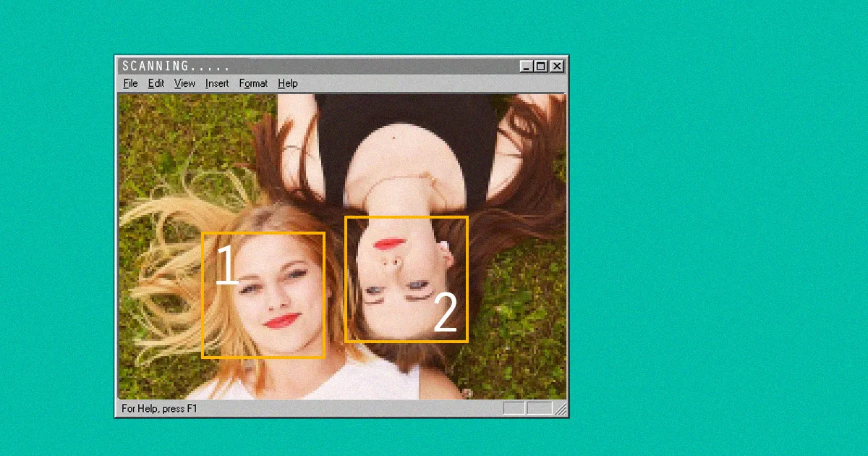Open the Help menu
The height and width of the screenshot is (456, 868).
coord(287,83)
